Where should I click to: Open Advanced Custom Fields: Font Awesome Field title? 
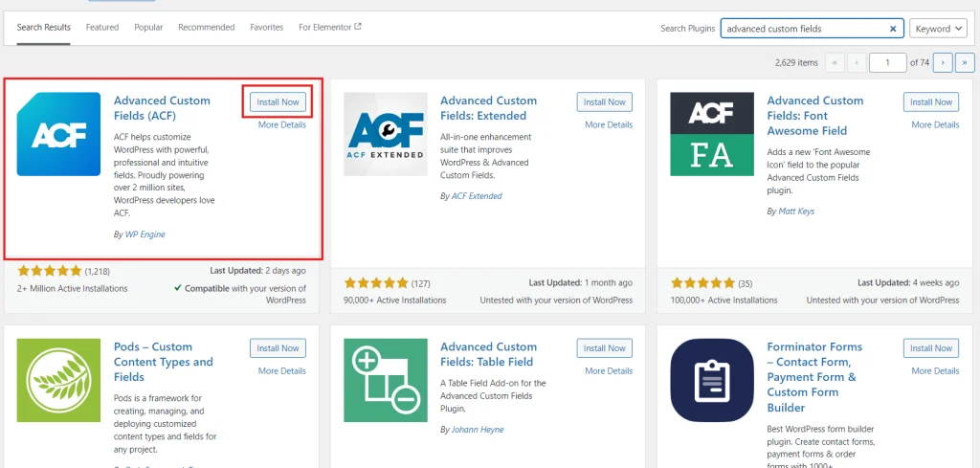coord(815,116)
